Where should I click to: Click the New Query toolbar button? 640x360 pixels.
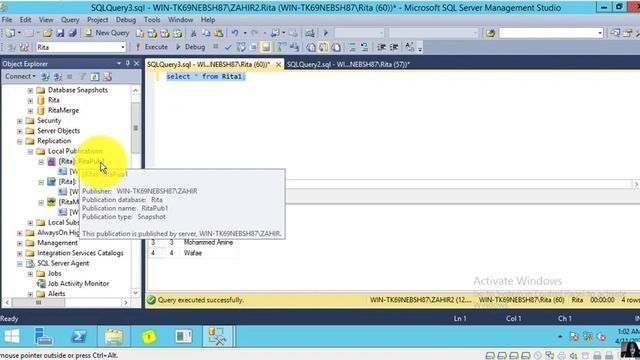pyautogui.click(x=107, y=33)
